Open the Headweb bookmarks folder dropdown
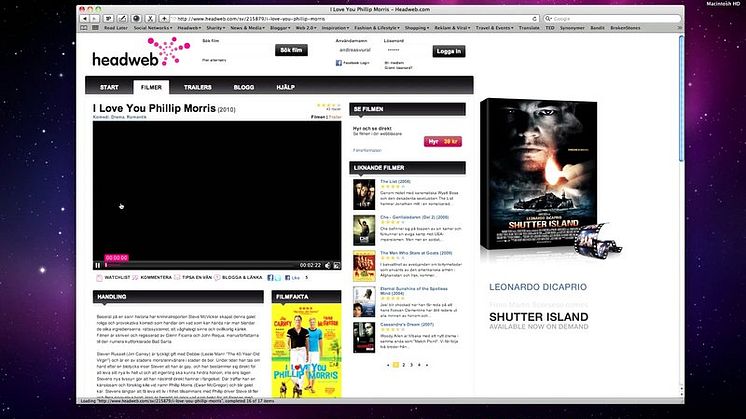746x419 pixels. tap(189, 28)
